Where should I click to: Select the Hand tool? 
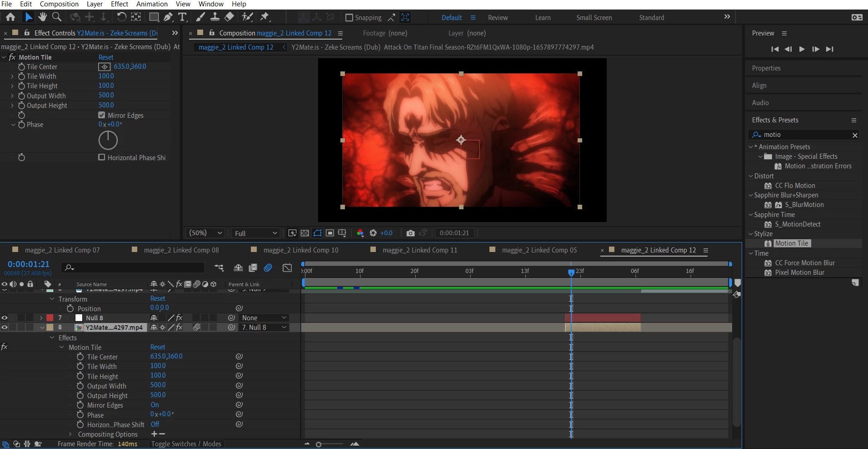pos(43,17)
